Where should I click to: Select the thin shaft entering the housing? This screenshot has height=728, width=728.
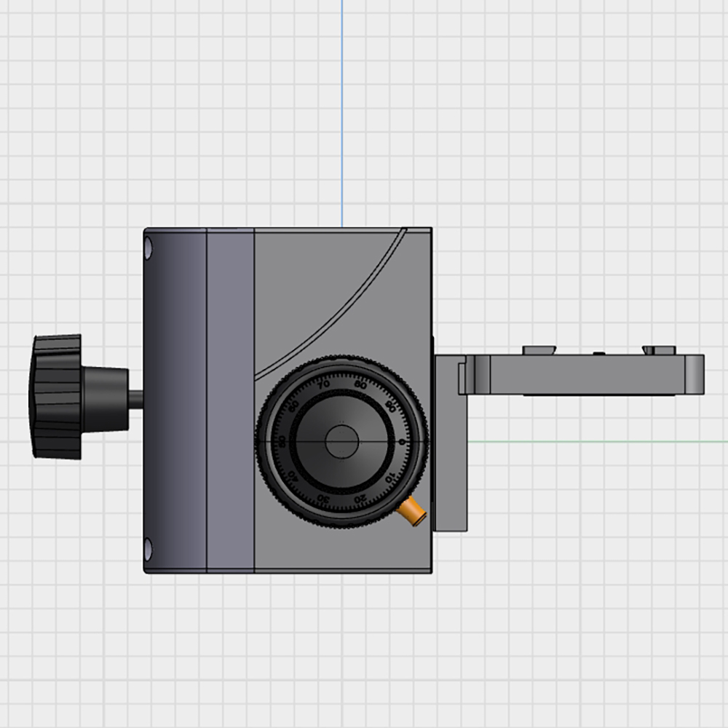point(136,400)
